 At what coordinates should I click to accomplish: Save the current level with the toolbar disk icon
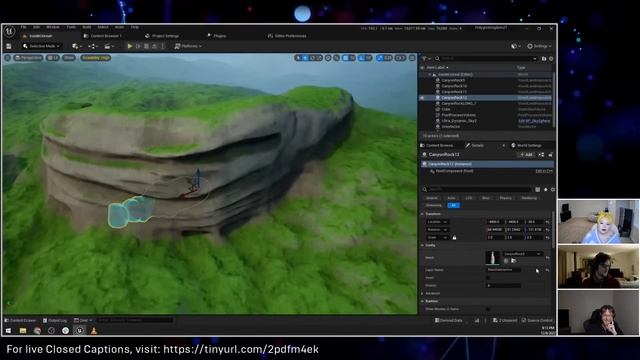coord(9,46)
